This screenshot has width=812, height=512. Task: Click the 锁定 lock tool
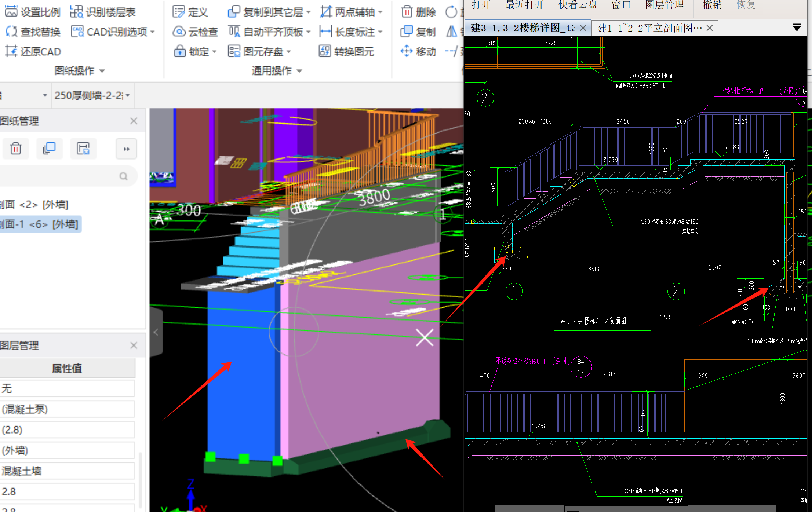coord(192,52)
